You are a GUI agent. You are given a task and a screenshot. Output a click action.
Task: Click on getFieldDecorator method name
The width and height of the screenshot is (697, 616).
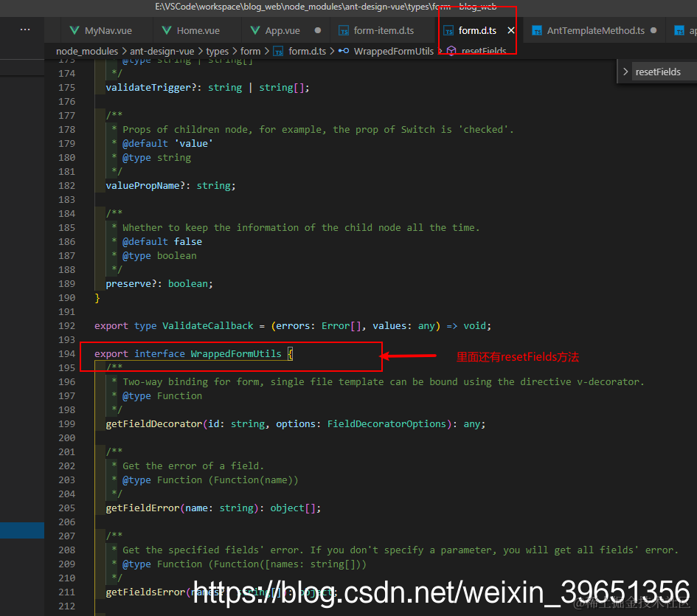(x=154, y=424)
